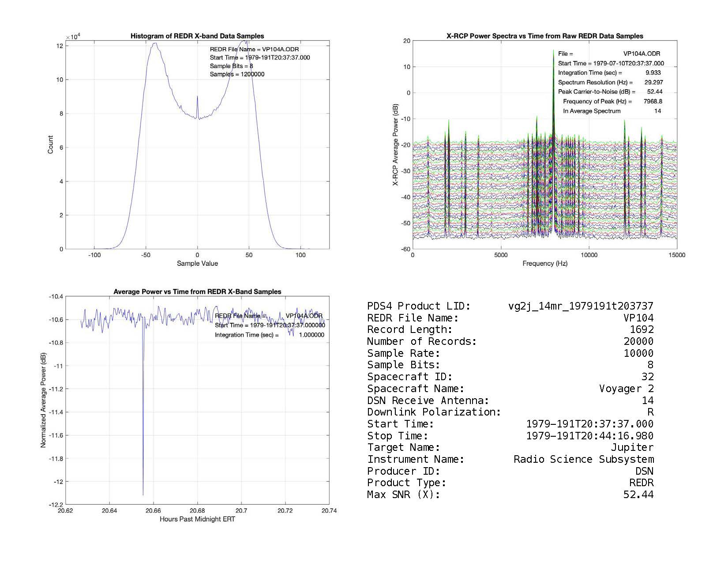Click the 'Spacecraft Name:' label in metadata
728x563 pixels.
(416, 389)
